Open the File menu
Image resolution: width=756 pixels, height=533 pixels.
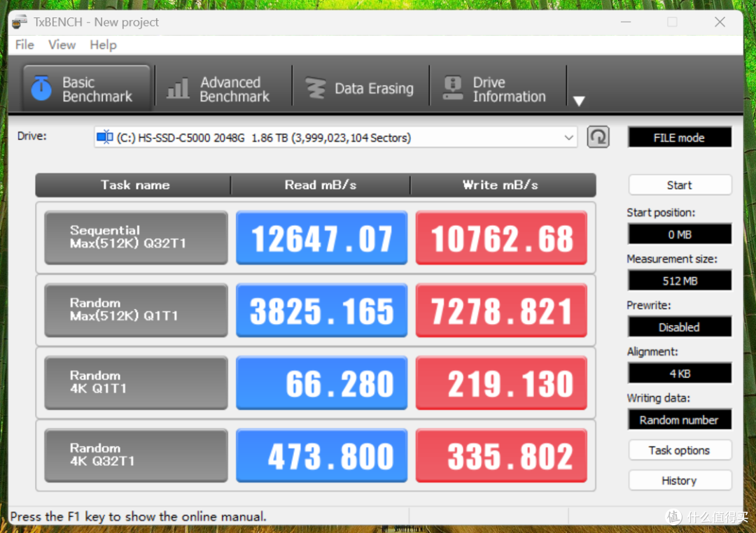pos(24,45)
